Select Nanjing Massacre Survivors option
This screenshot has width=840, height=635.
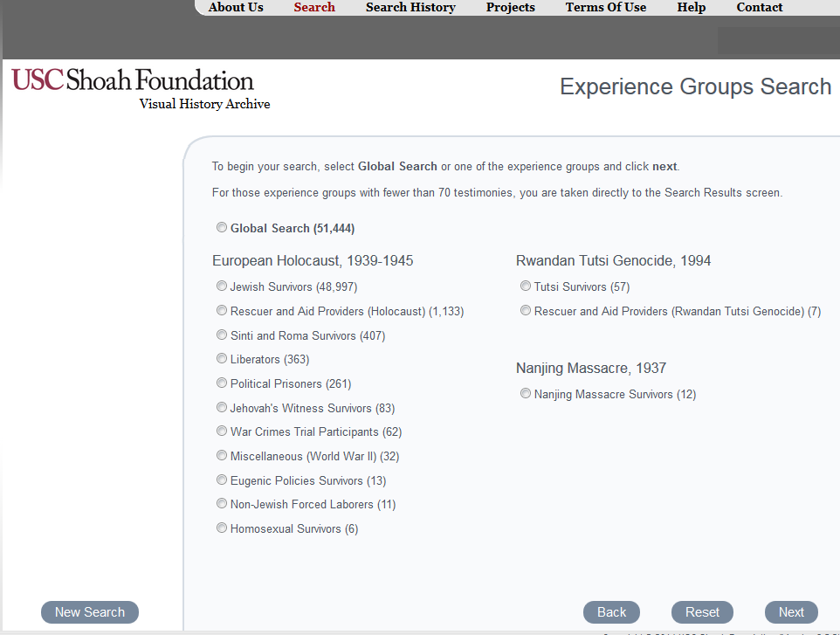526,393
